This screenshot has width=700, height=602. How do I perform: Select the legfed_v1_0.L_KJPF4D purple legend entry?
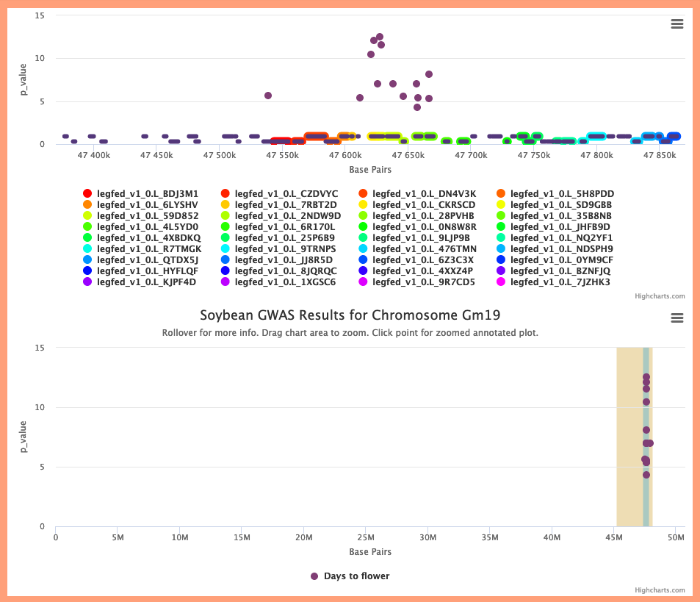coord(140,282)
